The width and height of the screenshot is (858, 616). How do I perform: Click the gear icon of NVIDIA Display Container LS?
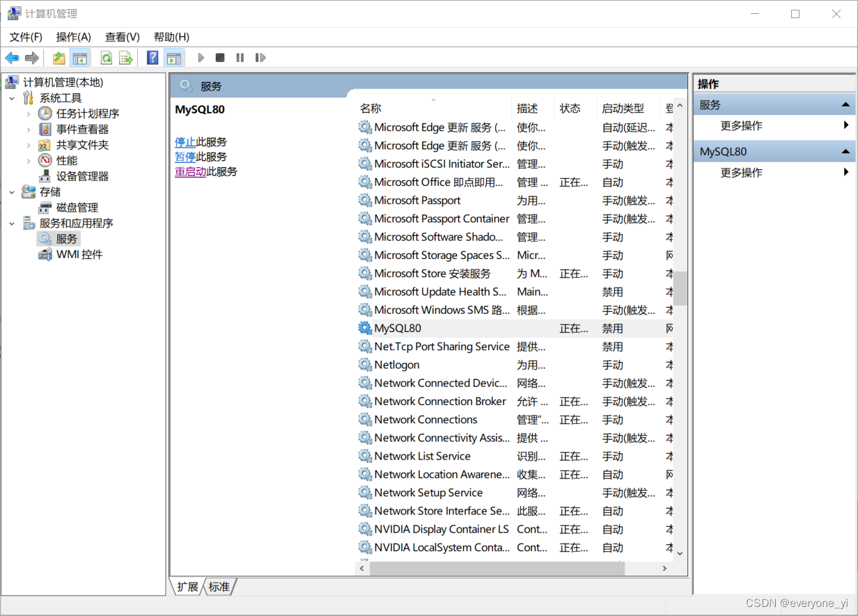coord(365,529)
